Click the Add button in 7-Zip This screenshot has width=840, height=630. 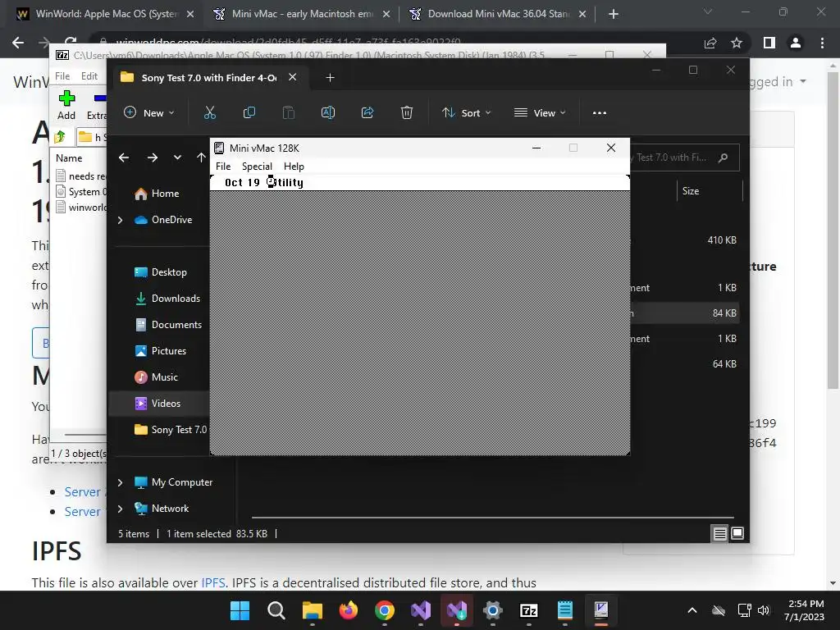(x=66, y=105)
